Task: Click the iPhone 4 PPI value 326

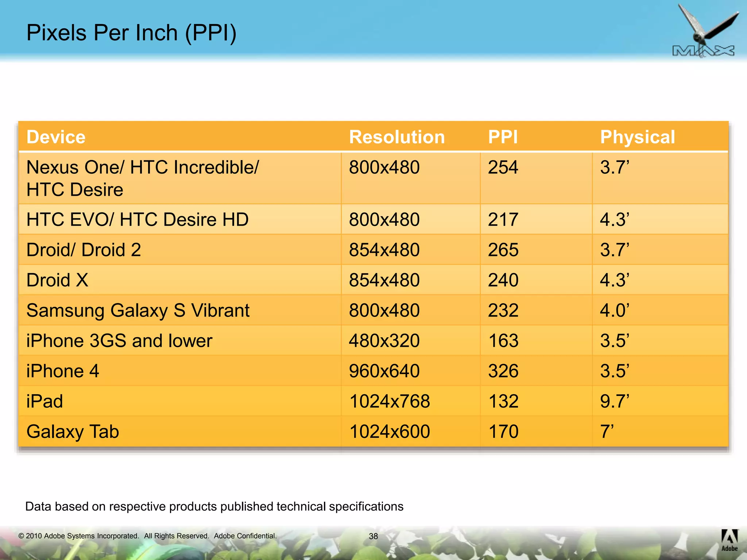Action: point(503,371)
